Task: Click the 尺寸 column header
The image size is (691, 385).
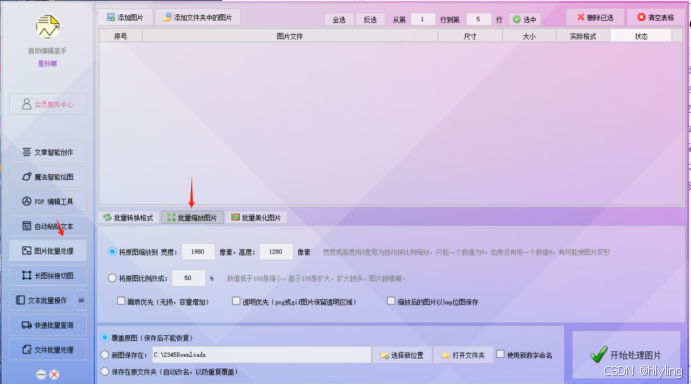Action: click(470, 36)
